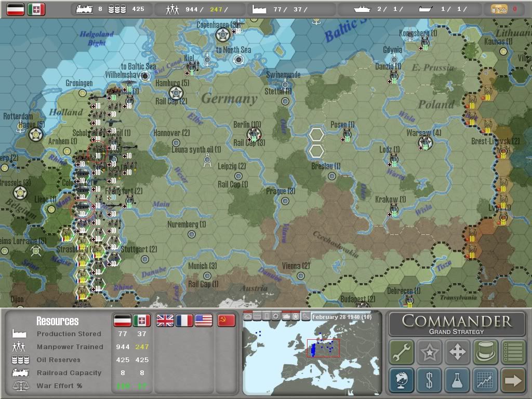Click the Berlin capital city marker
This screenshot has width=532, height=399.
pyautogui.click(x=254, y=135)
